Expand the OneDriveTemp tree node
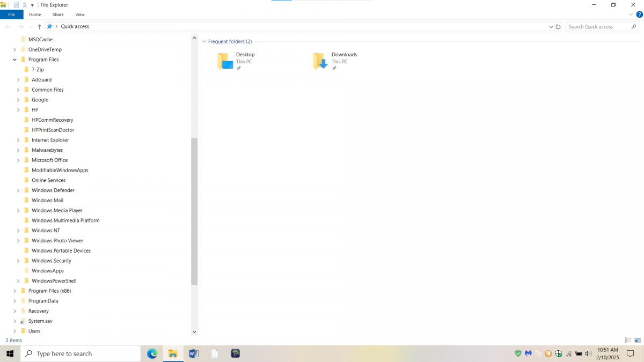Image resolution: width=644 pixels, height=362 pixels. (14, 49)
